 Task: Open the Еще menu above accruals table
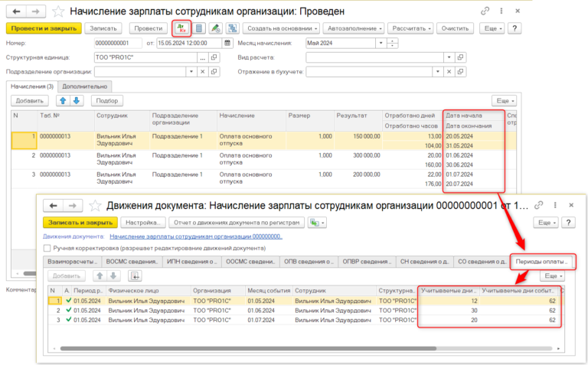[505, 101]
